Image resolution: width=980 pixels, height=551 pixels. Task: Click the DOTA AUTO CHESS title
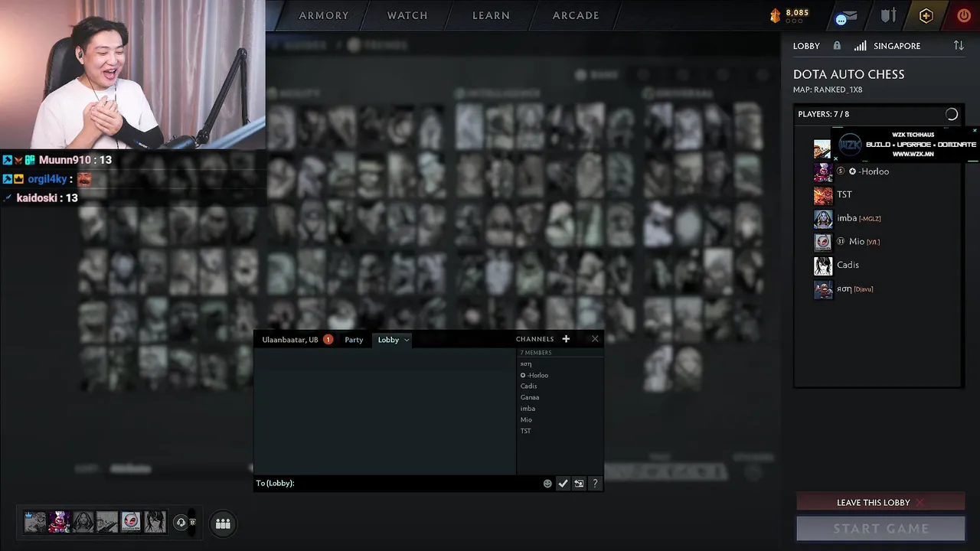pyautogui.click(x=849, y=74)
